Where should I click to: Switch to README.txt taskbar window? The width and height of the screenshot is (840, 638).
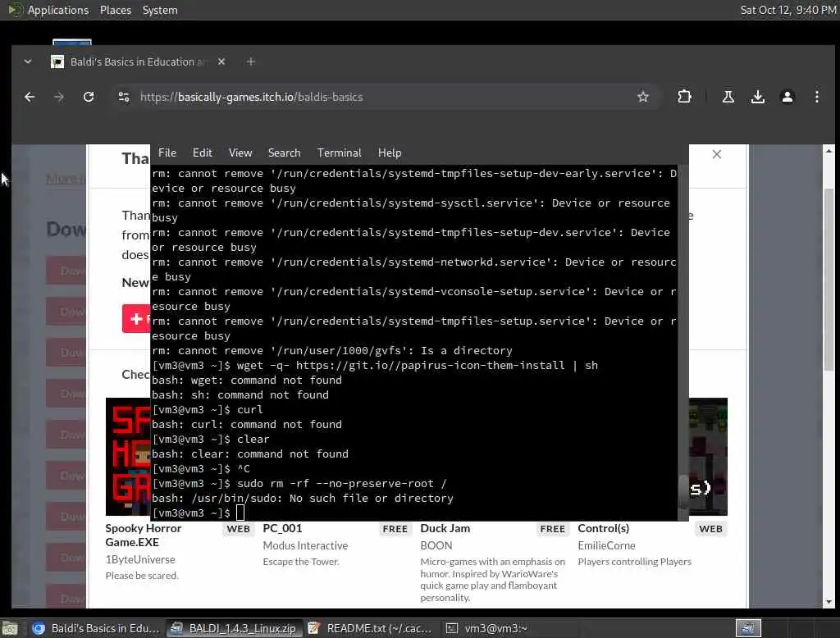pyautogui.click(x=371, y=628)
